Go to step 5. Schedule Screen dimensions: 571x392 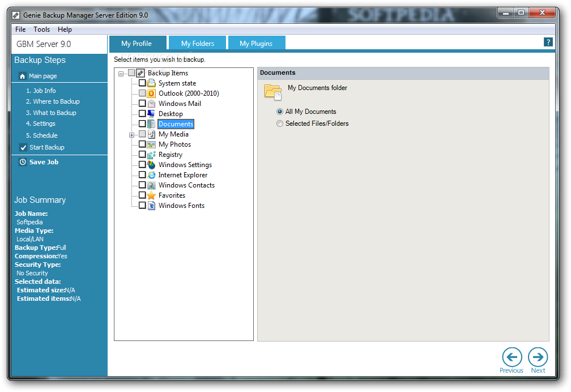[x=42, y=135]
